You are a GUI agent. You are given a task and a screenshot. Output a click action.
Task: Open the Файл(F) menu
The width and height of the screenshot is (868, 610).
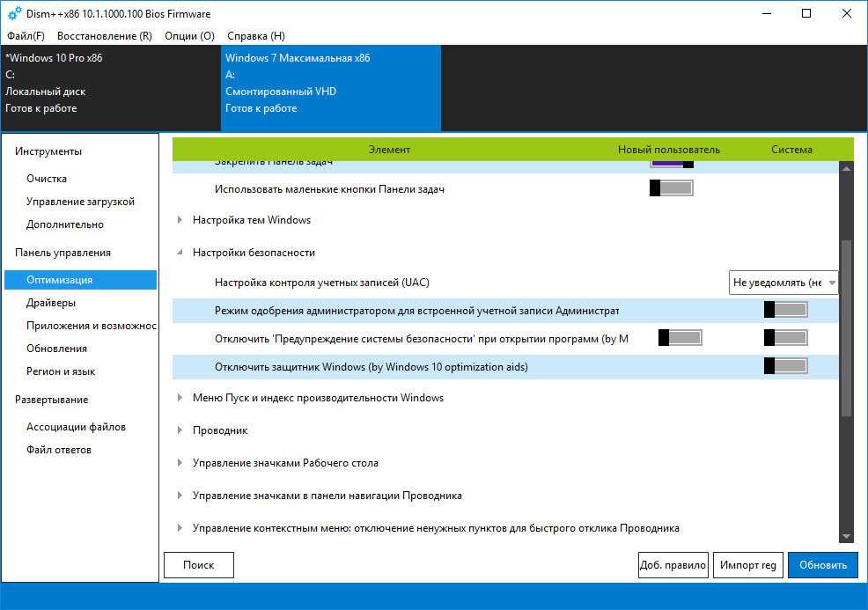(x=26, y=36)
